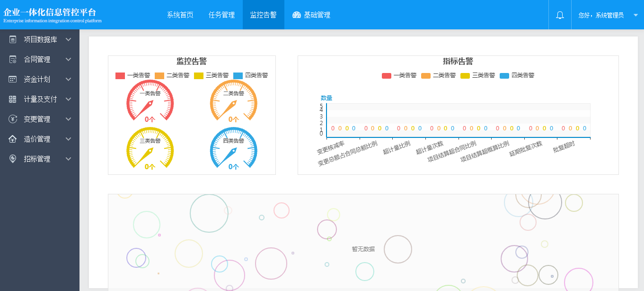Expand the 资金计划 chevron
Viewport: 644px width, 291px height.
point(68,79)
